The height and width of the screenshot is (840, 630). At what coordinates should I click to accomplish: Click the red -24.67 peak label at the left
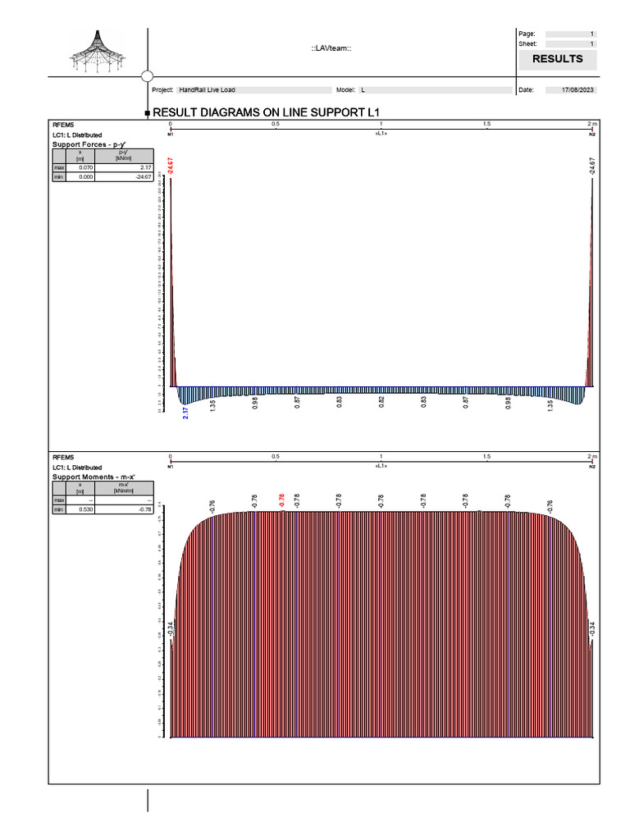click(x=171, y=166)
